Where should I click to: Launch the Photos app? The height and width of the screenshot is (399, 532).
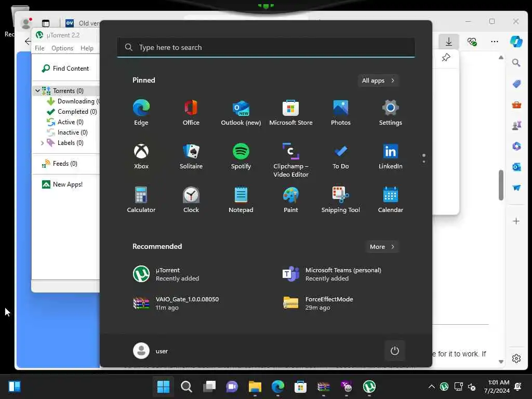click(x=341, y=113)
